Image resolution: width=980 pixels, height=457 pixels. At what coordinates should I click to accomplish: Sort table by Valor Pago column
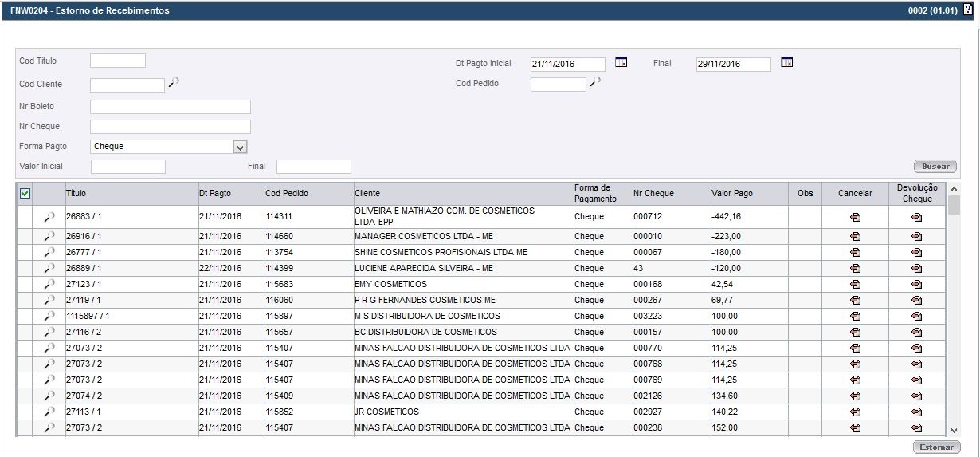[731, 194]
